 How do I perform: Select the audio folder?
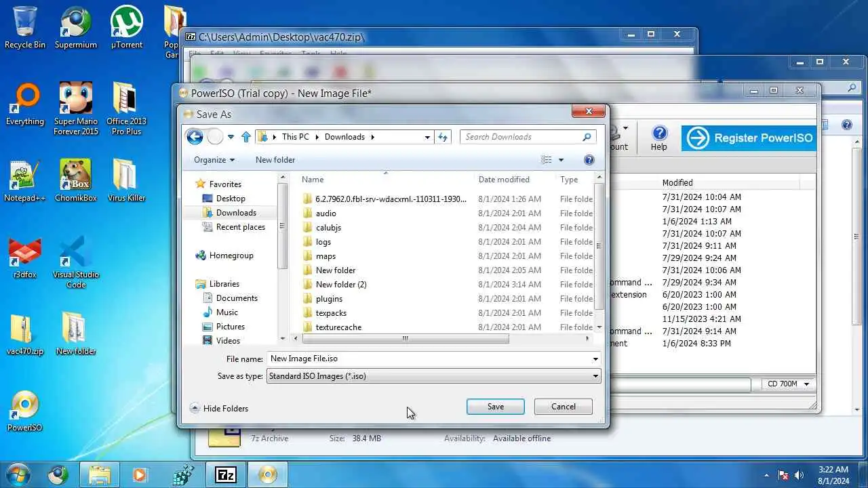click(325, 213)
